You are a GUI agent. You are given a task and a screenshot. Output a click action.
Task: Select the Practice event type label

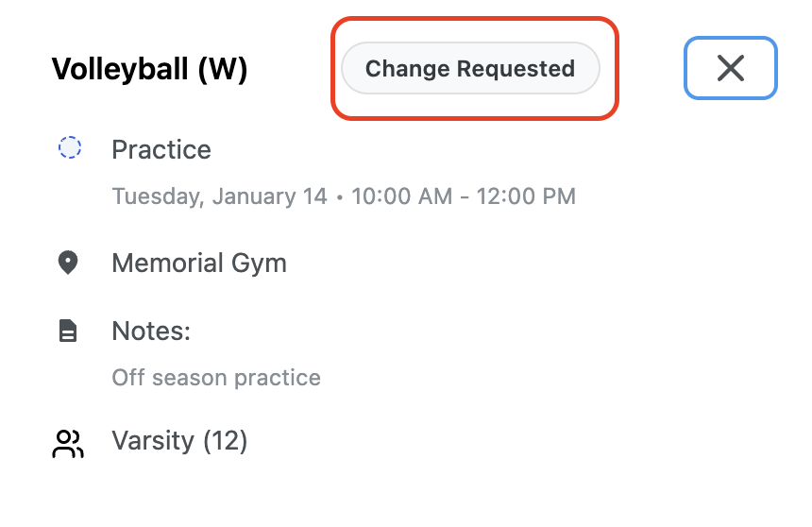pos(161,149)
